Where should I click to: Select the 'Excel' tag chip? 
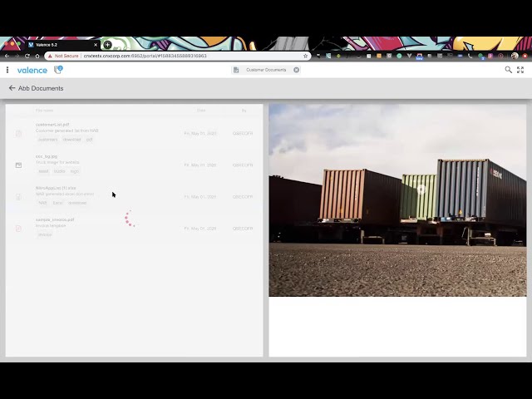click(57, 203)
